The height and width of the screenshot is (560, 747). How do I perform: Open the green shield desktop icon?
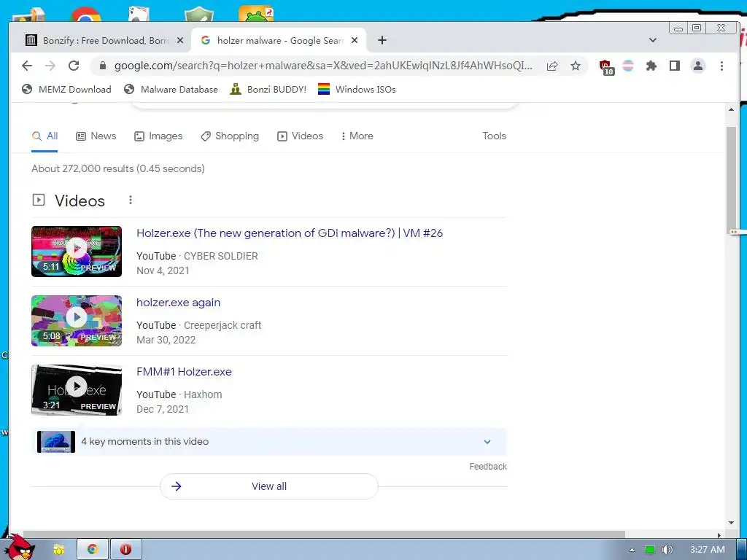[x=198, y=15]
